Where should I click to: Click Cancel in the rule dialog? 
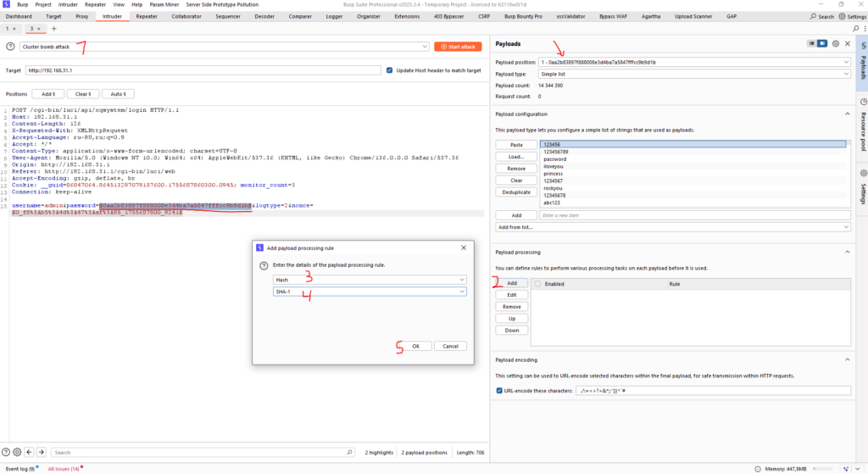point(451,346)
